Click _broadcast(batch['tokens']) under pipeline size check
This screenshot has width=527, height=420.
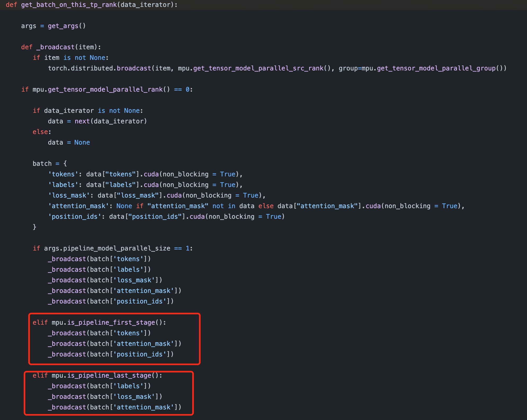99,259
